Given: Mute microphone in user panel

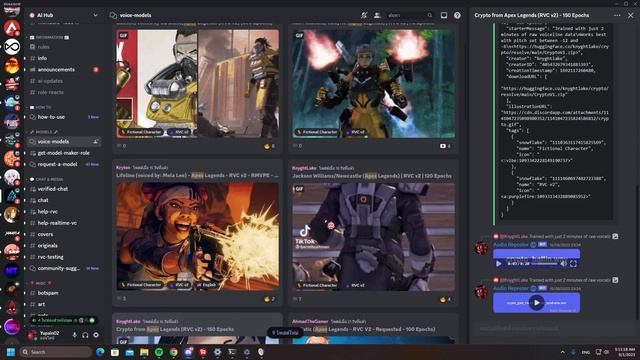Looking at the screenshot, I should [74, 335].
